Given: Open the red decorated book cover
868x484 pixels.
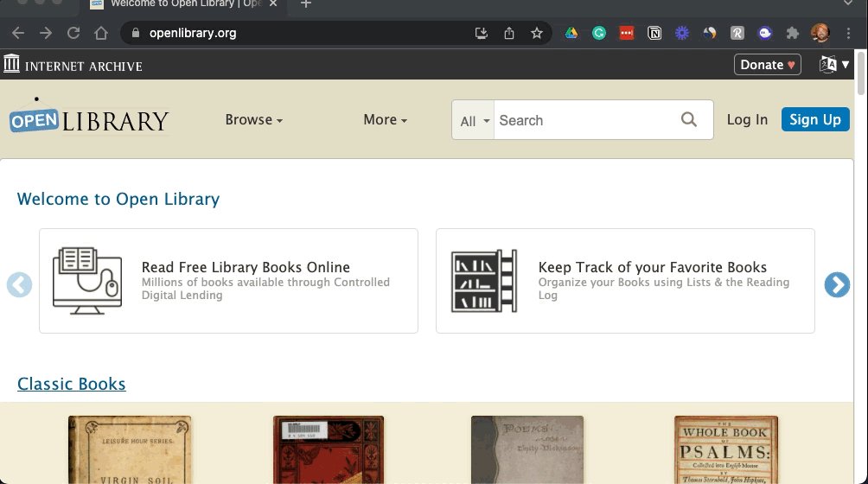Looking at the screenshot, I should click(x=329, y=449).
